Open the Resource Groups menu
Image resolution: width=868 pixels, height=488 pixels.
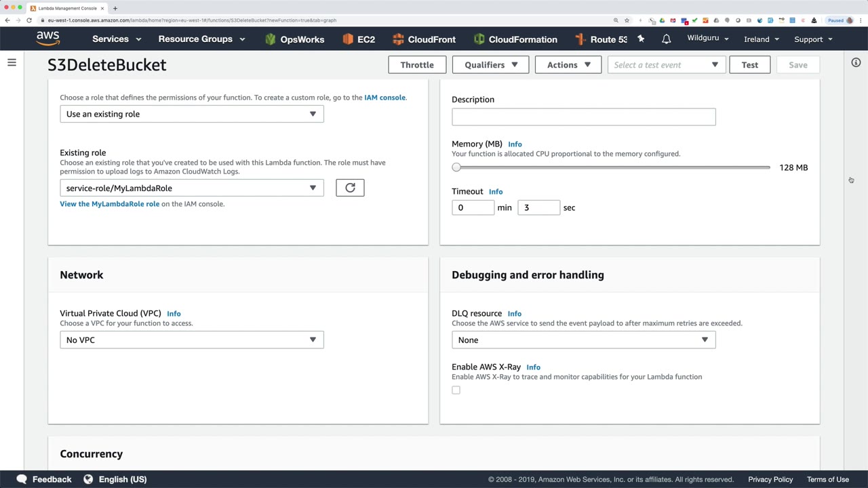(201, 39)
